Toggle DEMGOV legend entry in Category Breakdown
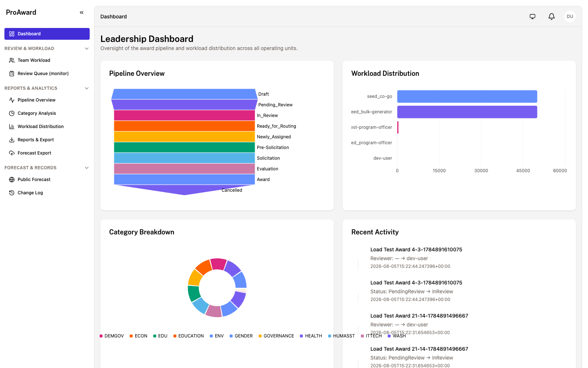Viewport: 588px width, 368px height. coord(112,336)
